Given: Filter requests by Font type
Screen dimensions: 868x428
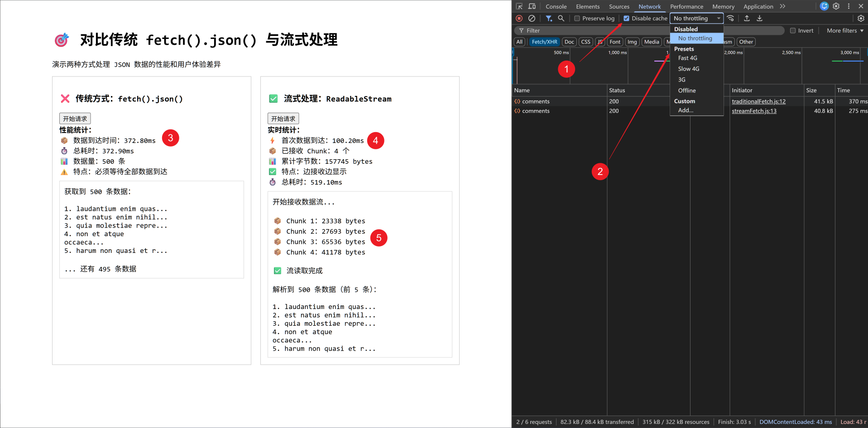Looking at the screenshot, I should click(615, 42).
